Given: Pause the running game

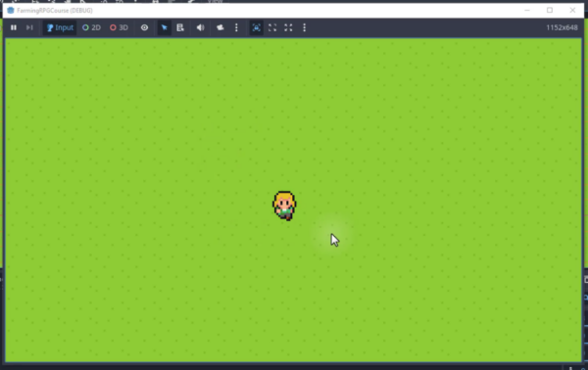Looking at the screenshot, I should 14,27.
